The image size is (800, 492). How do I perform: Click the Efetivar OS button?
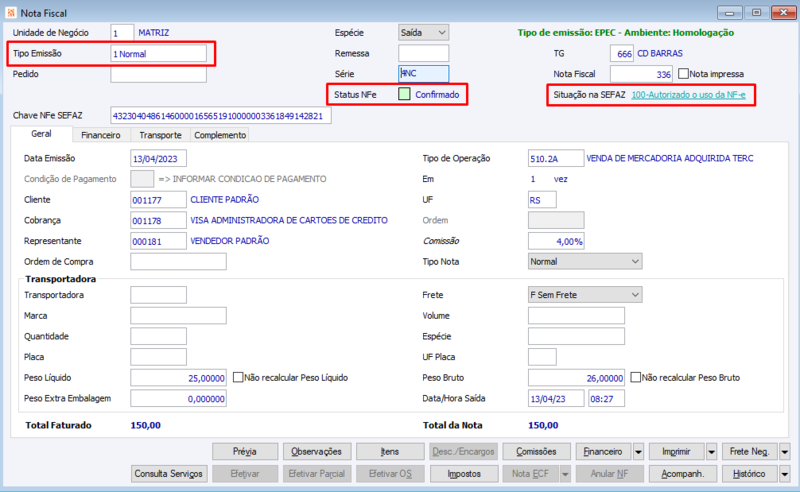click(x=390, y=474)
